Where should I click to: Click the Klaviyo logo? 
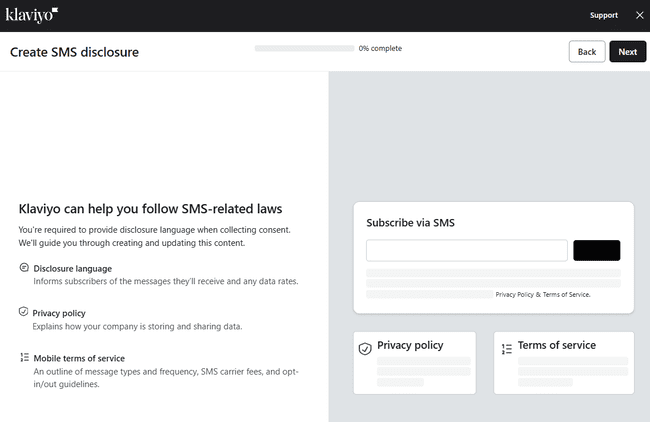click(x=31, y=15)
